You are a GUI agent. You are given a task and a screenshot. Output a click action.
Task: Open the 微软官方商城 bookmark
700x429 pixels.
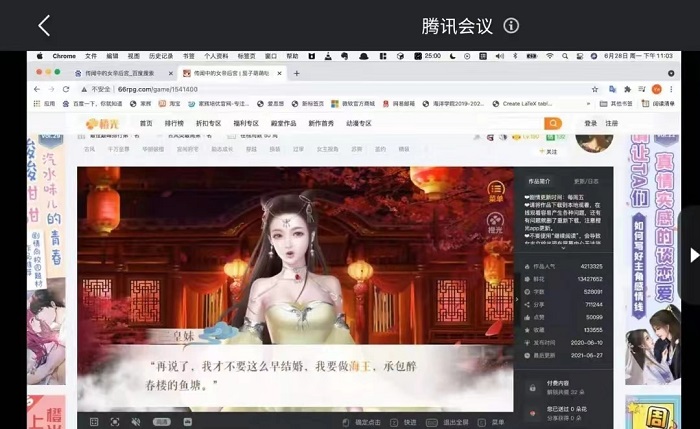(353, 104)
